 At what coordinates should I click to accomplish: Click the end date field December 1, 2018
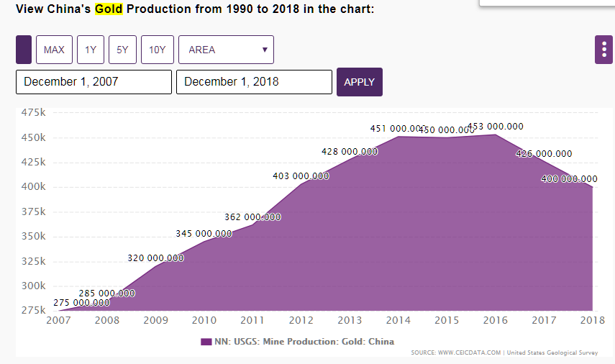point(254,82)
